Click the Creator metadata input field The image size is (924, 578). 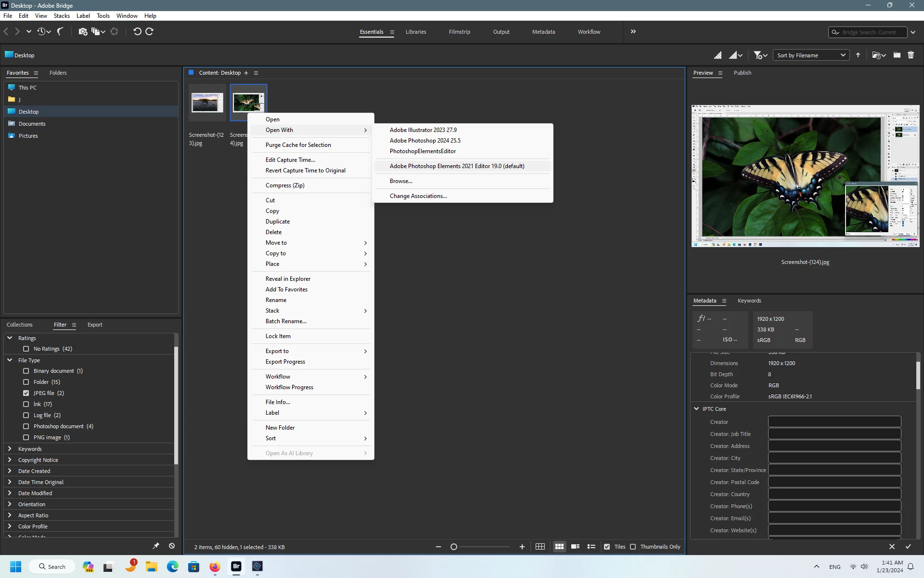[x=834, y=422]
